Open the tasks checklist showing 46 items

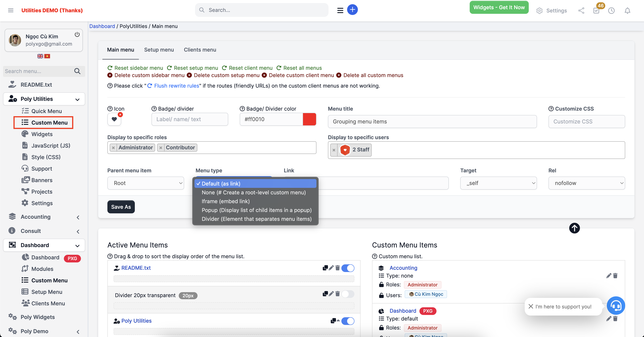click(x=596, y=11)
